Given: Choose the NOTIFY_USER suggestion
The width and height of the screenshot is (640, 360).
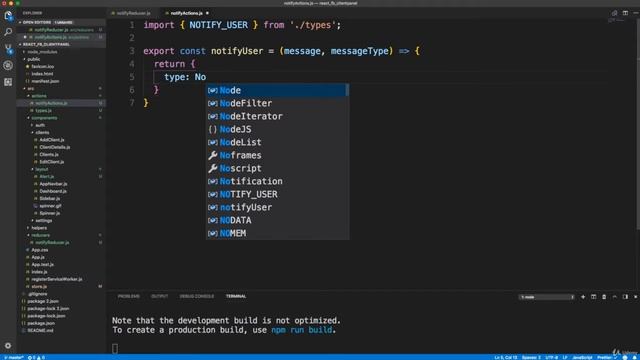Looking at the screenshot, I should [277, 194].
